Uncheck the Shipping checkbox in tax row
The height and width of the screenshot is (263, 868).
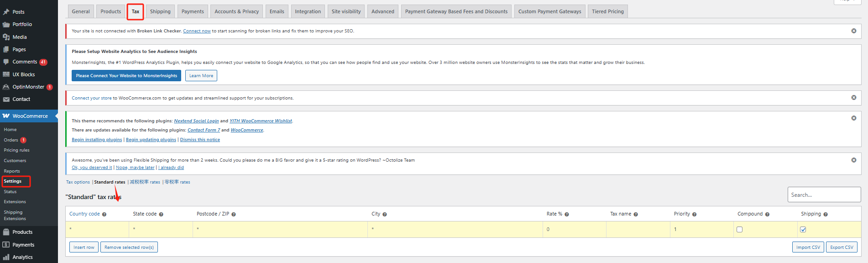click(803, 230)
